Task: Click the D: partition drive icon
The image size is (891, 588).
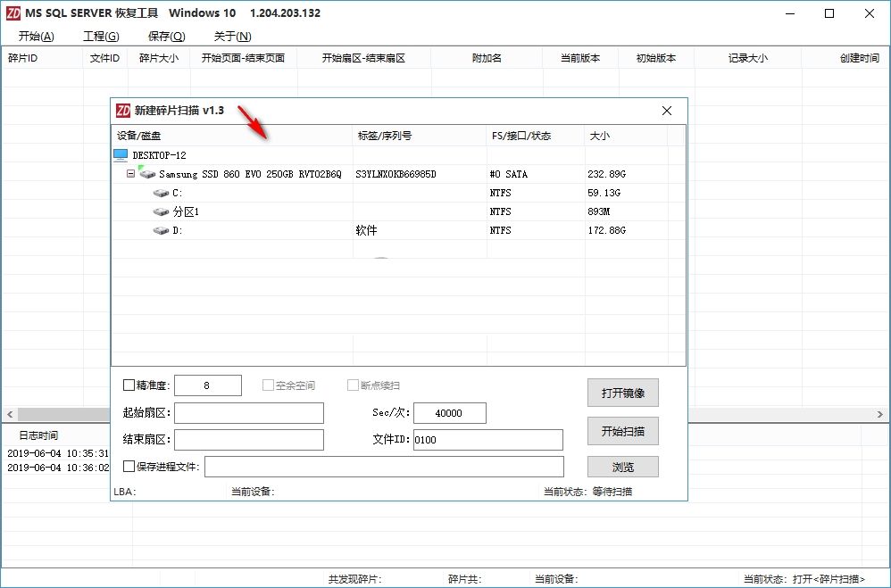Action: [x=162, y=231]
